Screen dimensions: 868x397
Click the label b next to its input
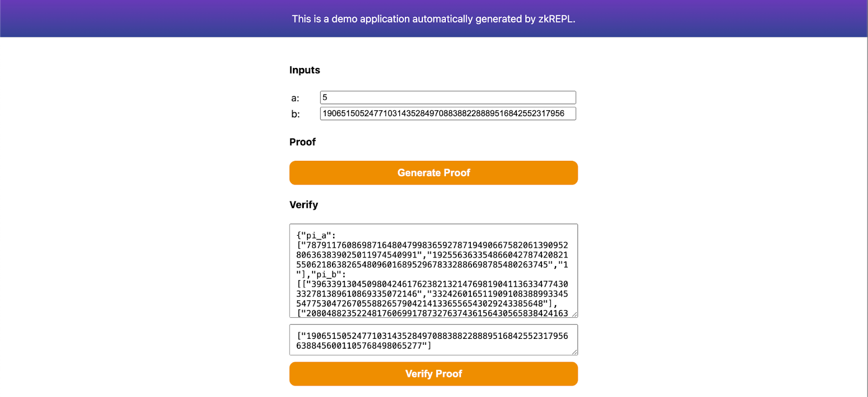[295, 114]
